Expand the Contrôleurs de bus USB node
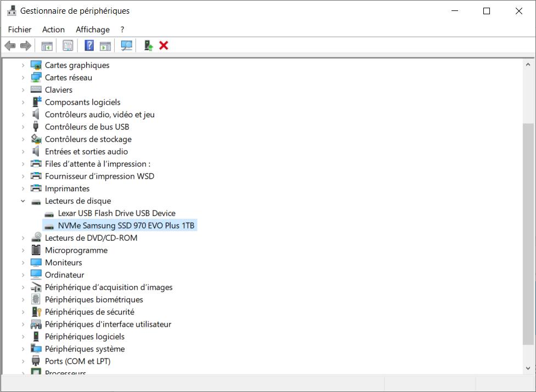536x392 pixels. 23,127
